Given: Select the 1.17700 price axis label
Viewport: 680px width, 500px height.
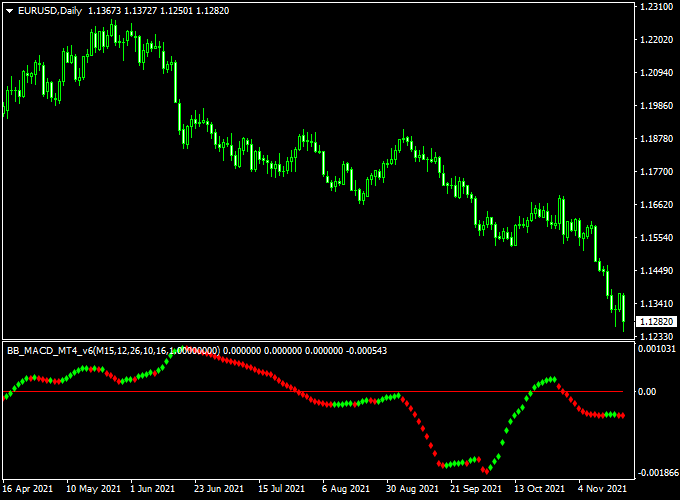Looking at the screenshot, I should click(x=657, y=172).
